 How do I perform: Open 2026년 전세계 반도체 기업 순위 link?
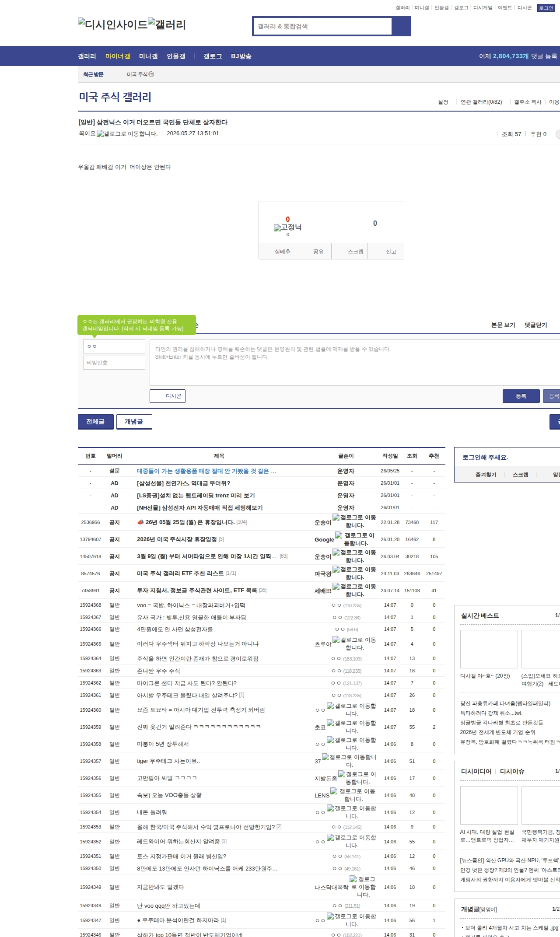(x=497, y=732)
